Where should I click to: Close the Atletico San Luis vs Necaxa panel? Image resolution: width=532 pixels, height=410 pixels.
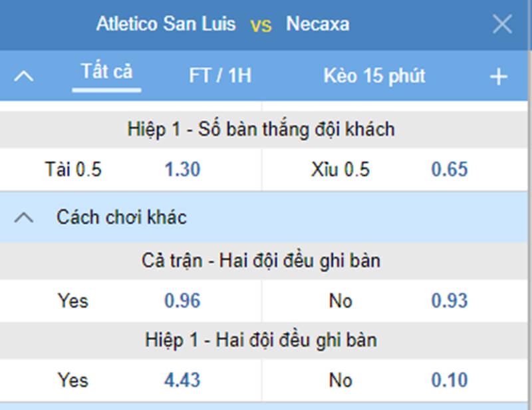point(502,25)
